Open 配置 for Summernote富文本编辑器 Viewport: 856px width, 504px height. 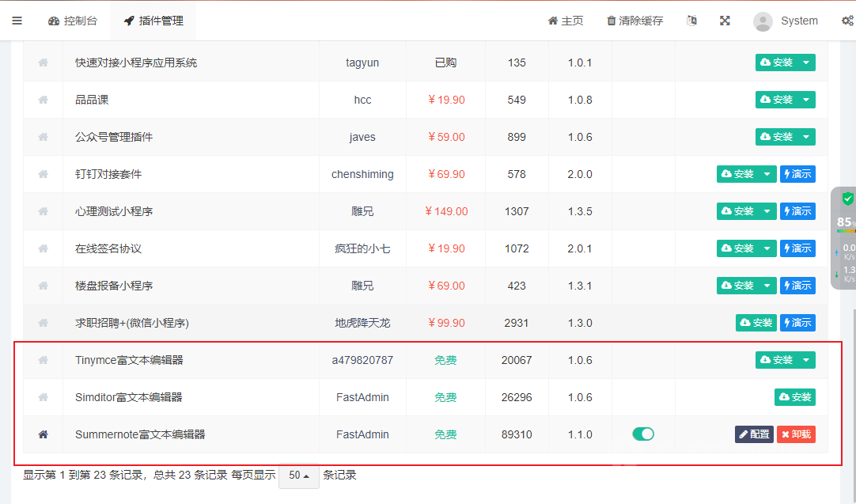(754, 434)
